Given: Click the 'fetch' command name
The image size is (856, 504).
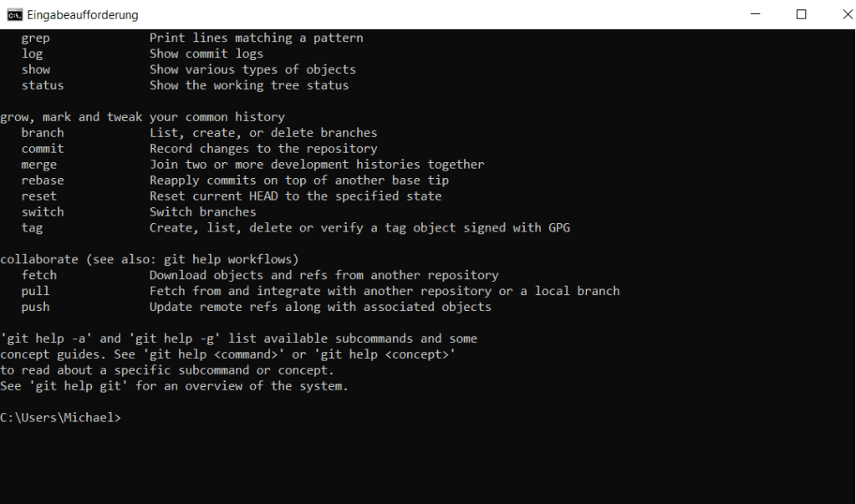Looking at the screenshot, I should coord(38,275).
